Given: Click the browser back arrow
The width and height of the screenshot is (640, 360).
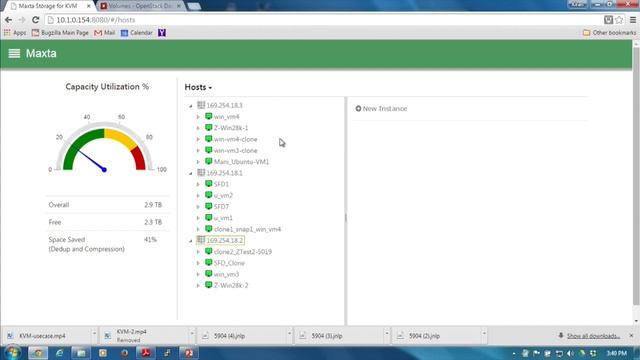Looking at the screenshot, I should 9,20.
